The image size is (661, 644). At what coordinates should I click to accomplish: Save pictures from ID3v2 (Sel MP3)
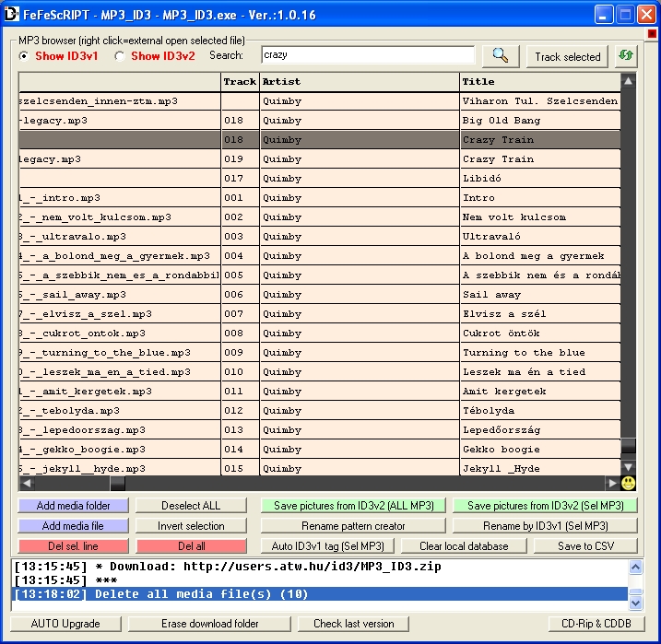point(545,506)
